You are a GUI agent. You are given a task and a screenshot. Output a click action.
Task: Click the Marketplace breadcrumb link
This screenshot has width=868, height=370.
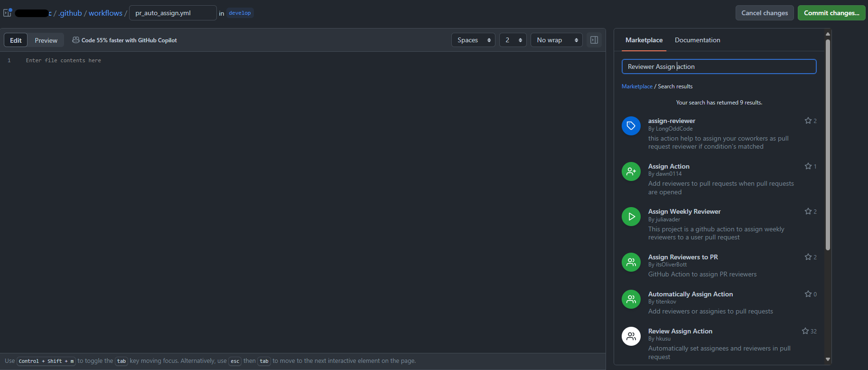click(637, 86)
